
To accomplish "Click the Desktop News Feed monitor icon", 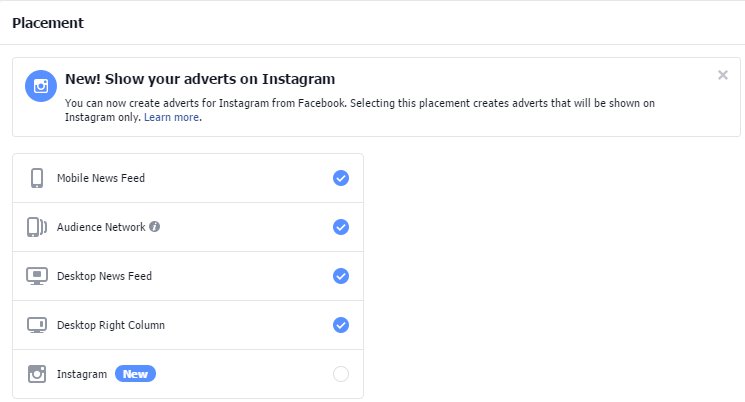I will 37,276.
